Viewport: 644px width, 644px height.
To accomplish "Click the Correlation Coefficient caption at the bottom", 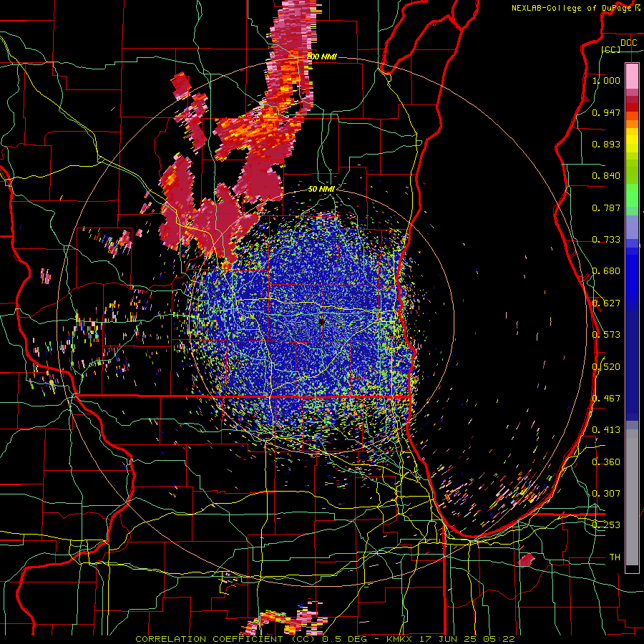I will 325,639.
